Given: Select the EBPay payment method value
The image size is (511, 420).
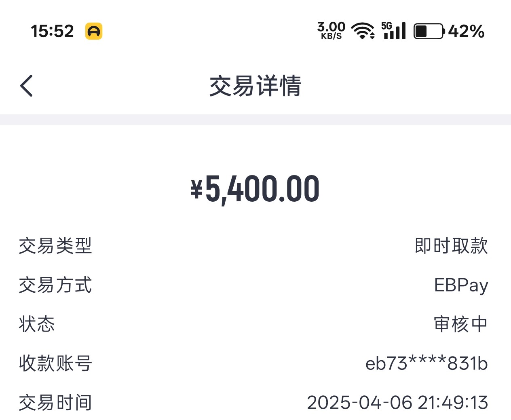Looking at the screenshot, I should 461,285.
